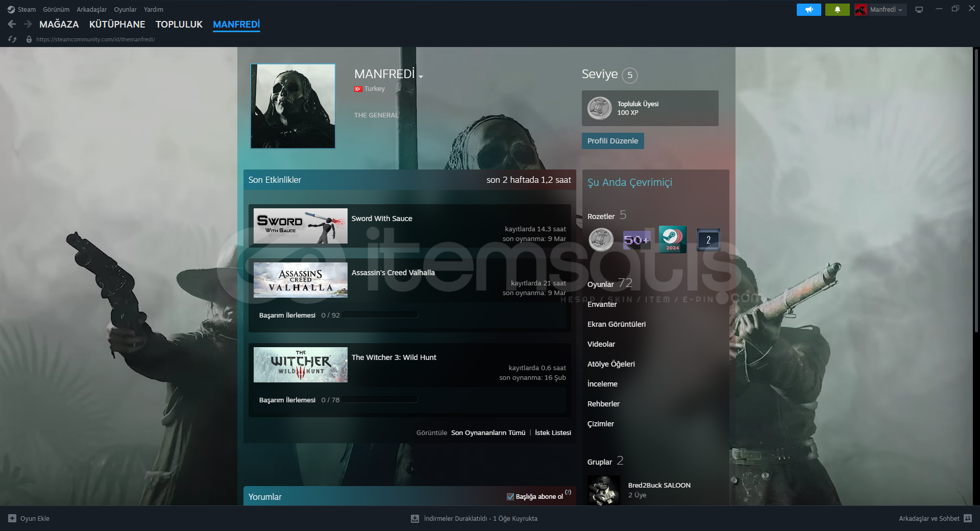Click Sword With Sauce title text
This screenshot has width=980, height=531.
point(382,219)
